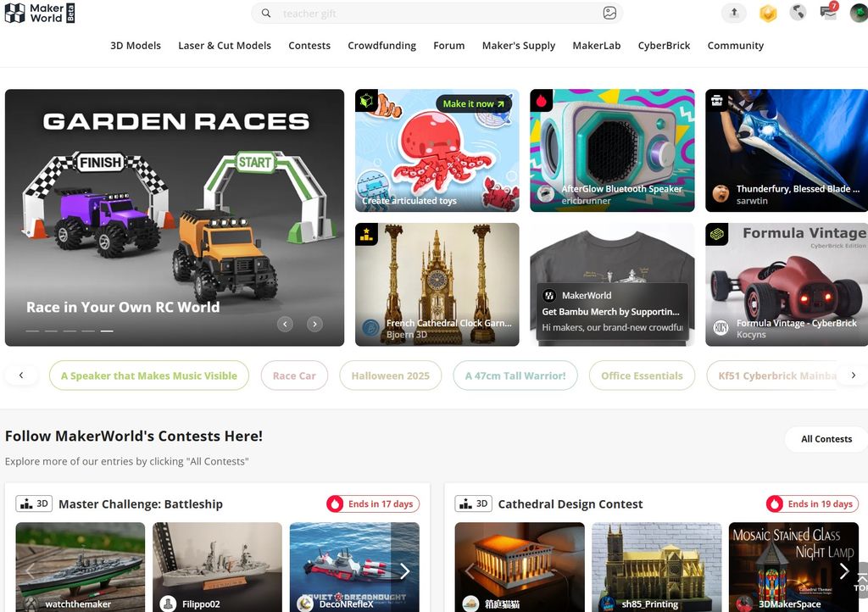The height and width of the screenshot is (612, 868).
Task: Expand more topic chips with right chevron
Action: (x=854, y=375)
